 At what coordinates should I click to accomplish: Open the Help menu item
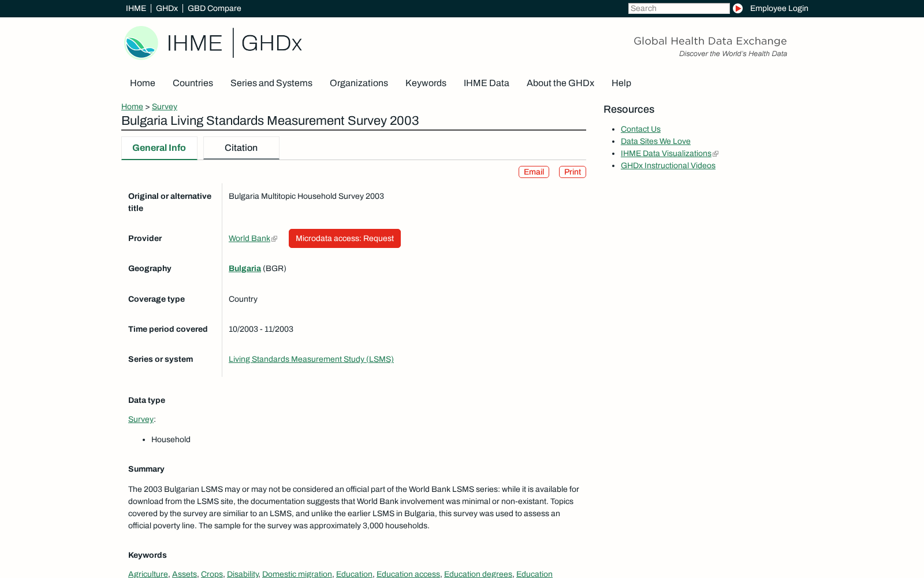621,83
